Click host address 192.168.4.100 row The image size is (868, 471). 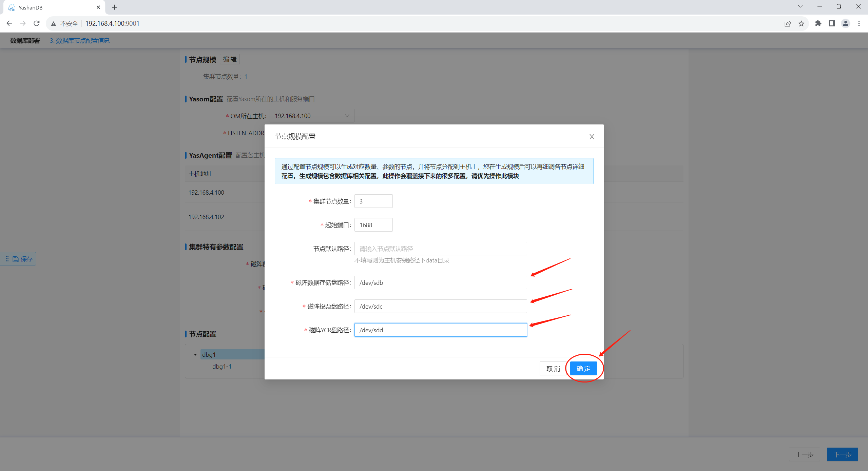coord(206,192)
